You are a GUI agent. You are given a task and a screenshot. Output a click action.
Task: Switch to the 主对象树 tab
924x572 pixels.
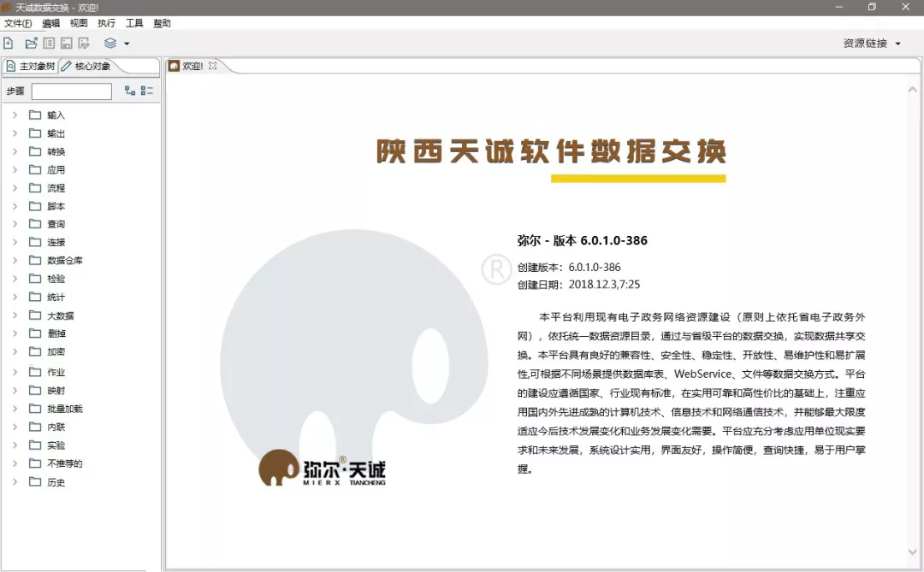coord(30,66)
